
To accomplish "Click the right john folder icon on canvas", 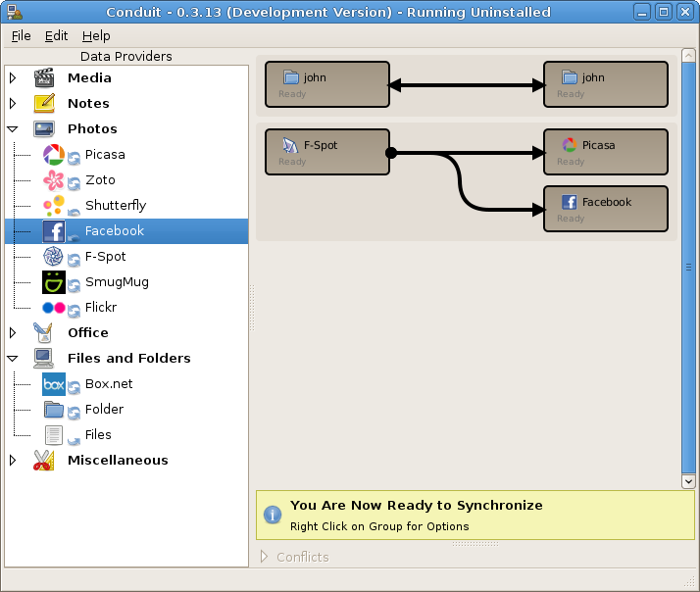I will pyautogui.click(x=570, y=77).
